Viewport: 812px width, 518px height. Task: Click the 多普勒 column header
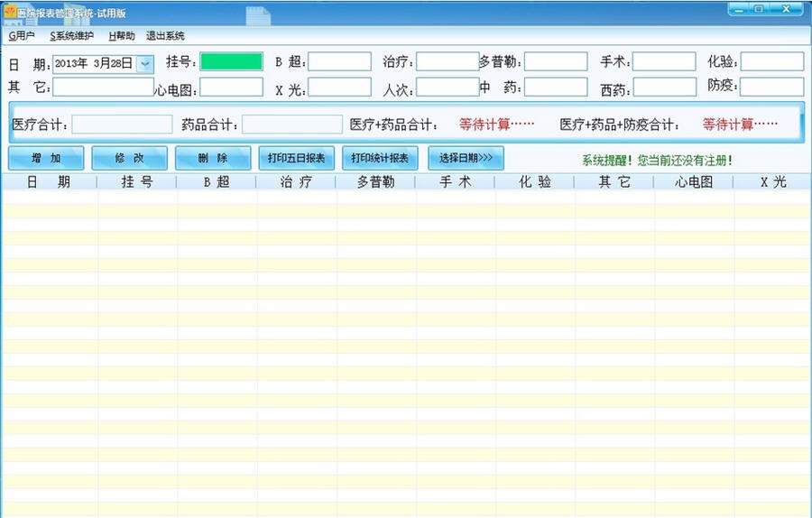coord(375,181)
